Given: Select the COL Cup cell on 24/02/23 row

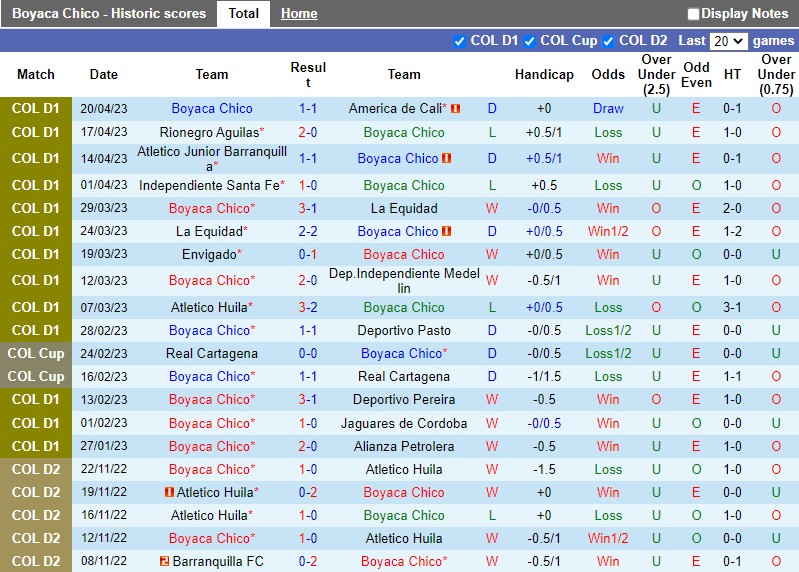Looking at the screenshot, I should pos(36,353).
